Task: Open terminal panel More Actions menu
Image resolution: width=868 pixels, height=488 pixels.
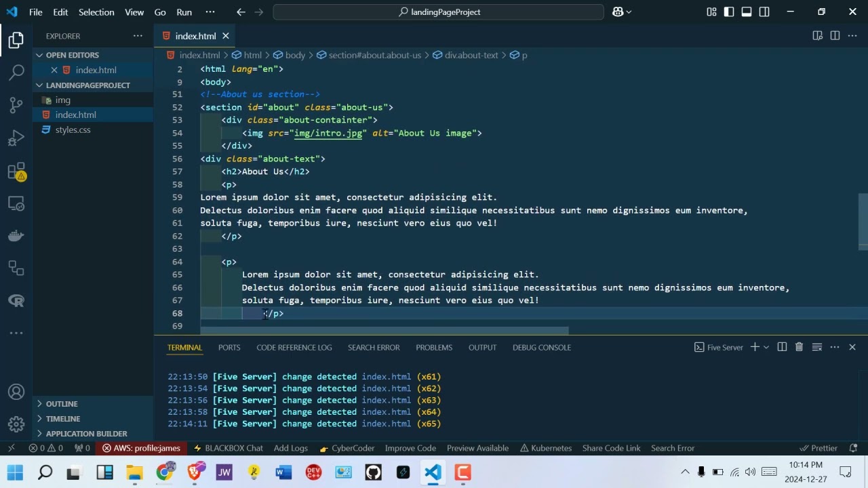Action: pos(835,347)
